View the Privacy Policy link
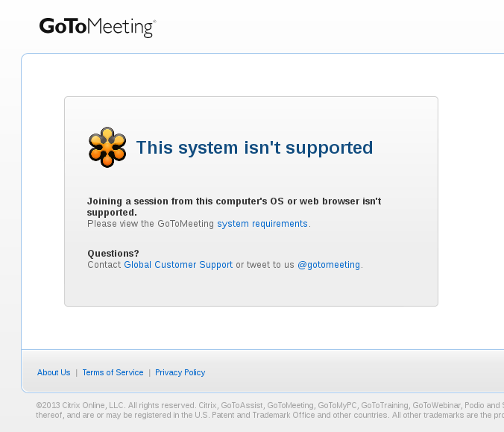504x432 pixels. [x=180, y=372]
